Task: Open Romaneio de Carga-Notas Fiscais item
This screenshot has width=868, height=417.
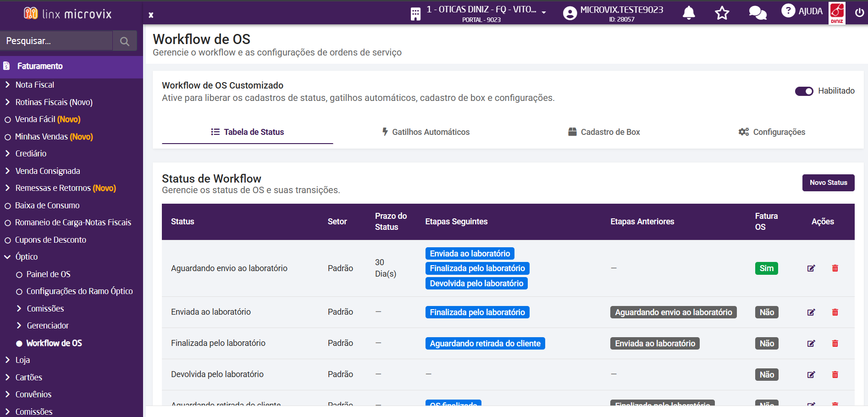Action: tap(73, 222)
